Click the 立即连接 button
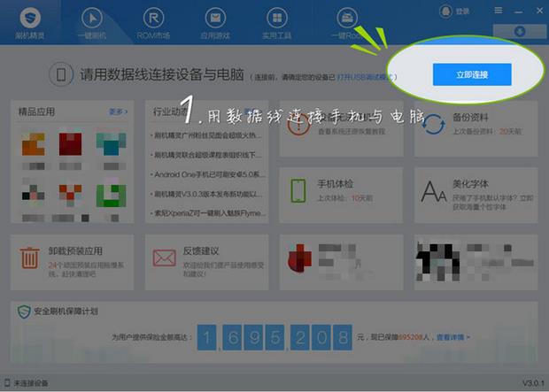Image resolution: width=549 pixels, height=392 pixels. [x=472, y=74]
